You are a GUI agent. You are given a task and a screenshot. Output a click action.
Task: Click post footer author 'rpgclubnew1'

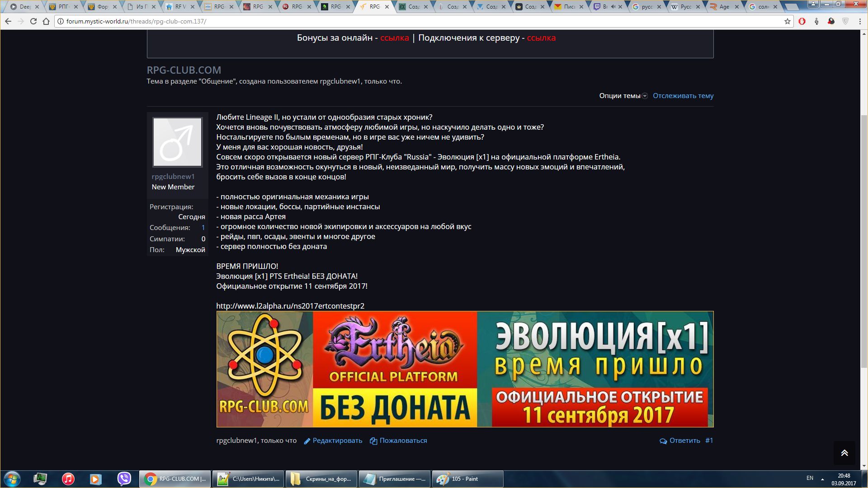(236, 441)
